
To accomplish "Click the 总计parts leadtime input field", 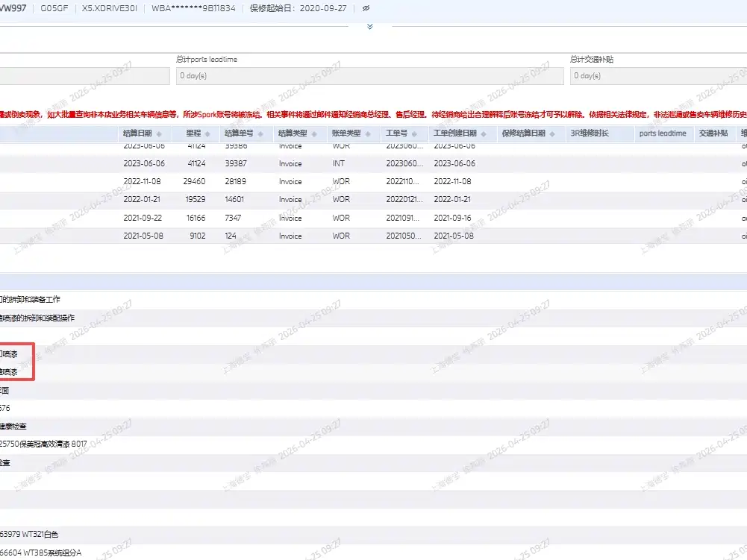I will click(369, 76).
